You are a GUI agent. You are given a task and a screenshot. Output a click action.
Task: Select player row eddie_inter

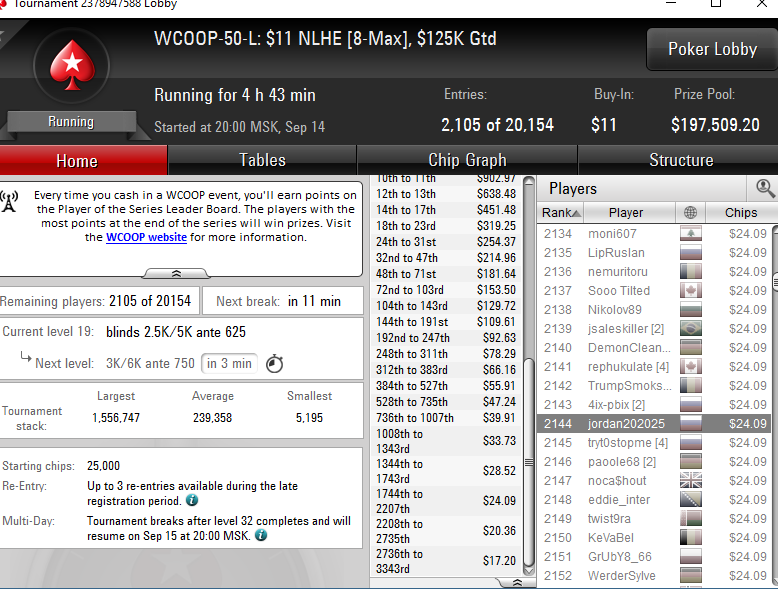pyautogui.click(x=654, y=500)
